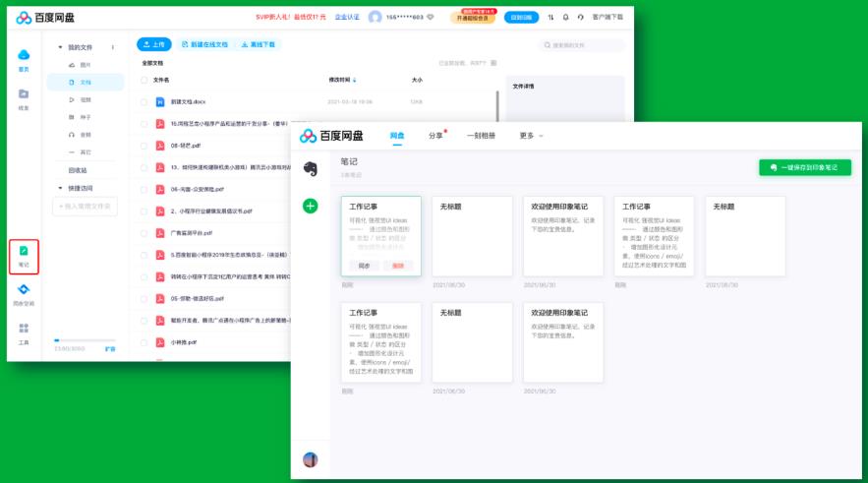Tick the select-all checkbox beside 文件名

[144, 81]
